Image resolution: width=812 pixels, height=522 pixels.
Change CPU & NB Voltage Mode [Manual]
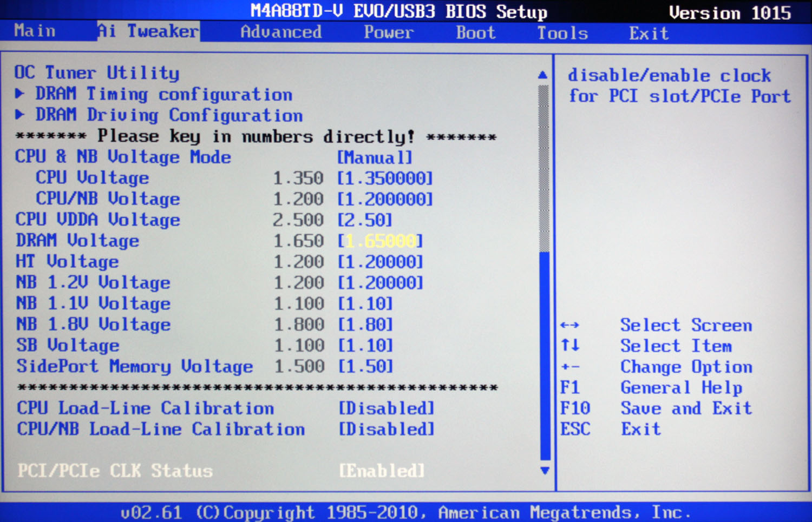pos(375,157)
